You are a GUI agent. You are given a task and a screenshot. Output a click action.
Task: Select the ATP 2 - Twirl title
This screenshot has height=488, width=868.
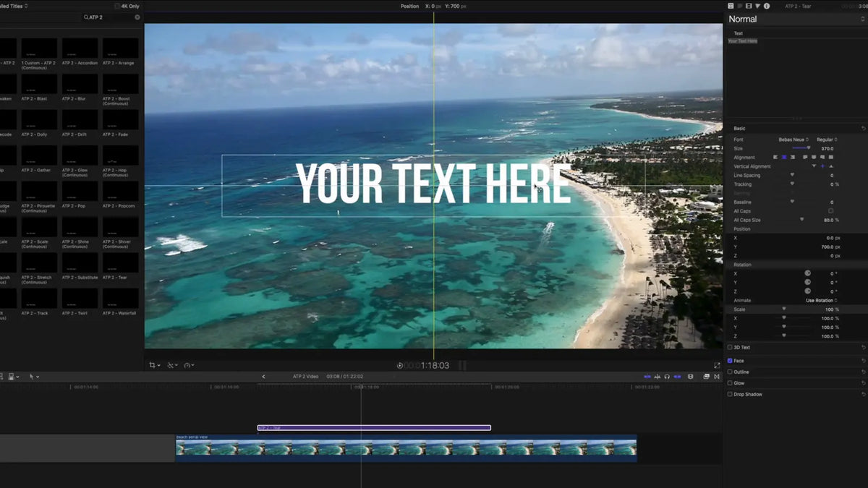coord(80,302)
